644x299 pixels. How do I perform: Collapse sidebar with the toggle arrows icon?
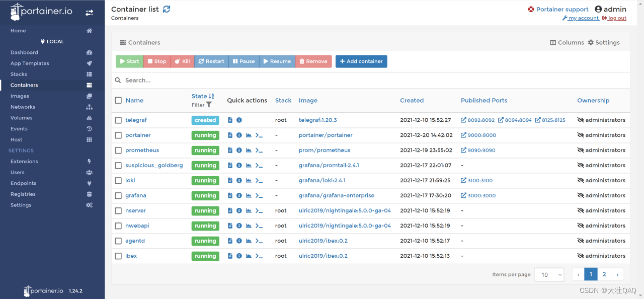click(89, 13)
